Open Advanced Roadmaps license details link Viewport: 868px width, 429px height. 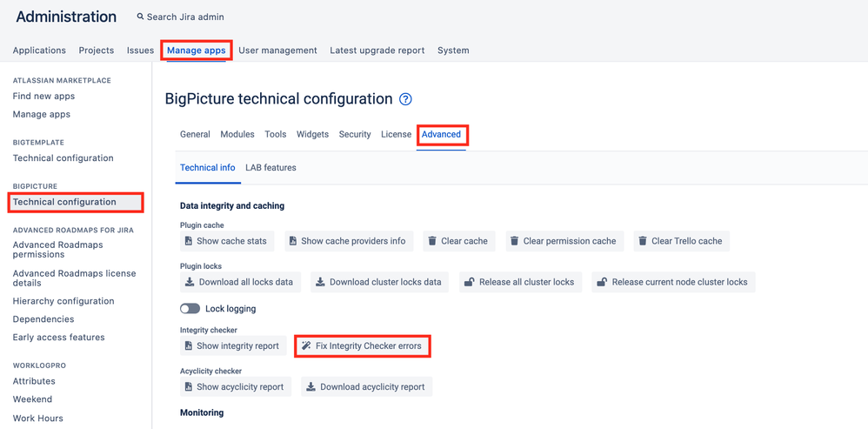point(74,278)
